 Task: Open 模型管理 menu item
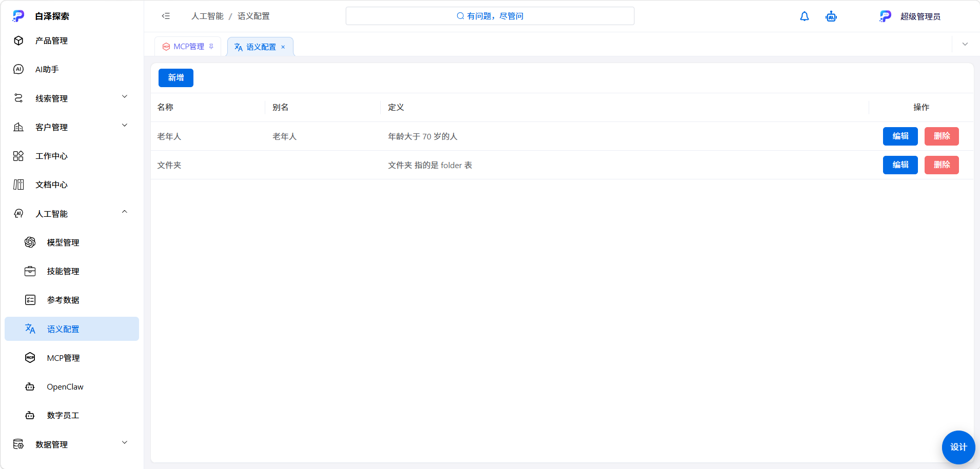coord(72,242)
